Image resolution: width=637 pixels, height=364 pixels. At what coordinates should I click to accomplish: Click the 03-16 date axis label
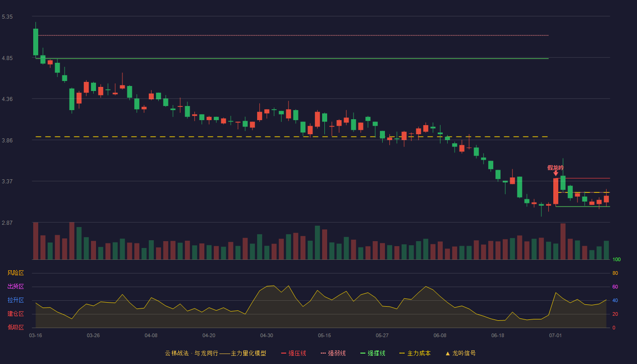(x=35, y=335)
